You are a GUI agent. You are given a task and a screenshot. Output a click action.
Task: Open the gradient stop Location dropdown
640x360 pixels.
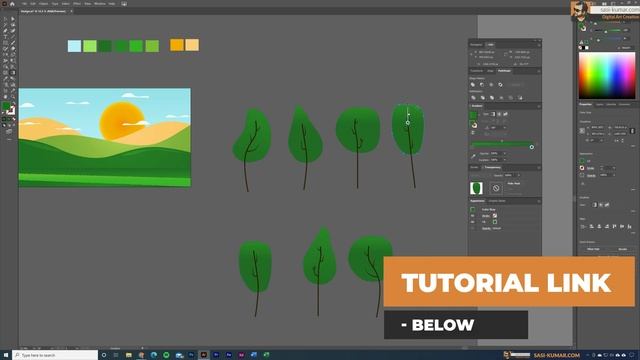click(504, 160)
